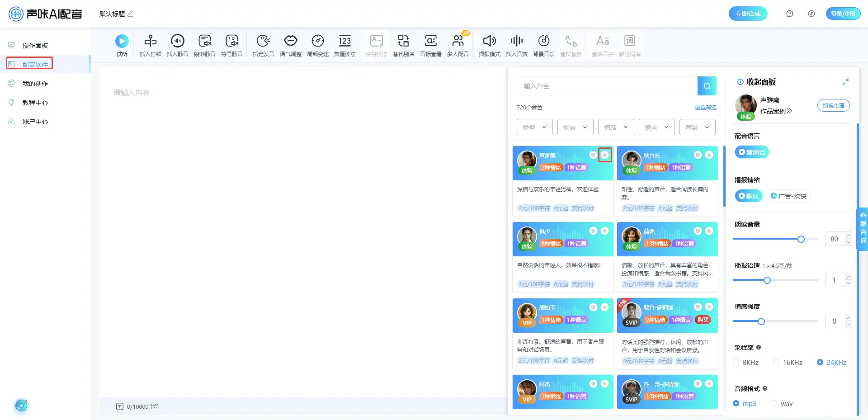This screenshot has height=420, width=868.
Task: Open the 数值读法 tool
Action: click(344, 42)
